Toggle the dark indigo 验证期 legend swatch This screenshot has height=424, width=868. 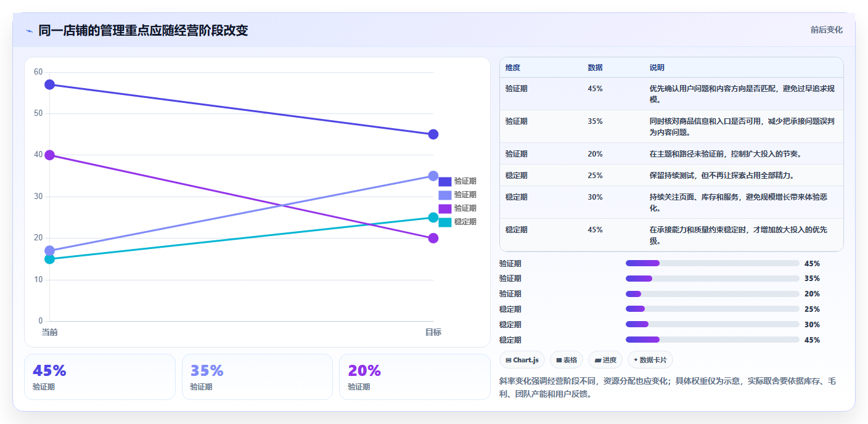tap(445, 181)
